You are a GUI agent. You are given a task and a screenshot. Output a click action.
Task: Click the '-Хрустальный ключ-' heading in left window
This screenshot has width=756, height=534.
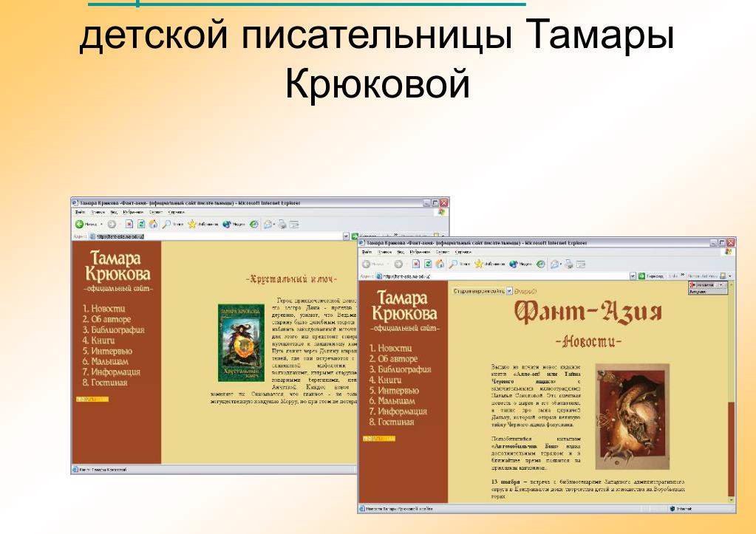(x=292, y=279)
